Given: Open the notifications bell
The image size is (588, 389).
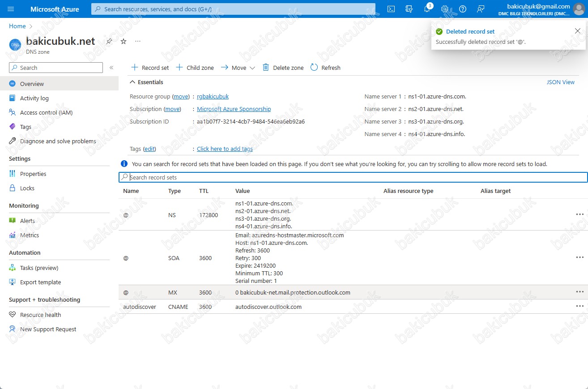Looking at the screenshot, I should tap(427, 9).
